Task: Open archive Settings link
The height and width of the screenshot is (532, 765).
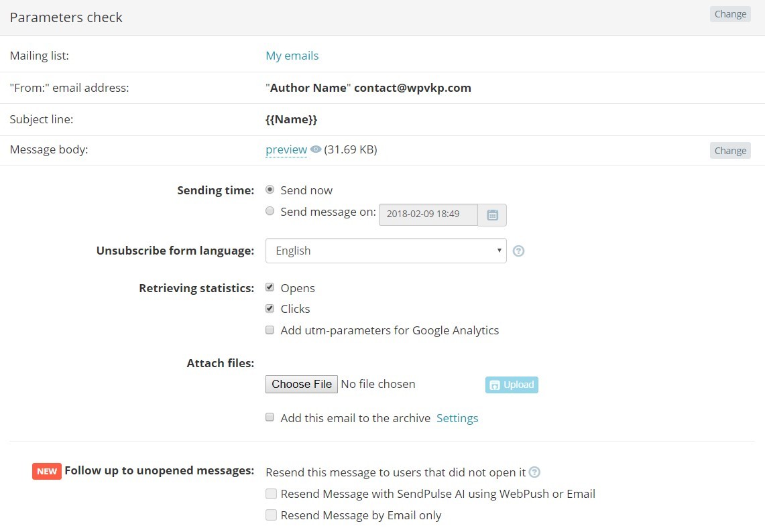Action: pos(457,418)
